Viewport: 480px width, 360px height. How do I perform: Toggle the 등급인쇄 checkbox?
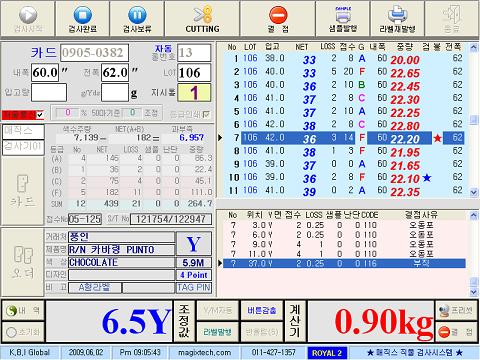(x=206, y=115)
